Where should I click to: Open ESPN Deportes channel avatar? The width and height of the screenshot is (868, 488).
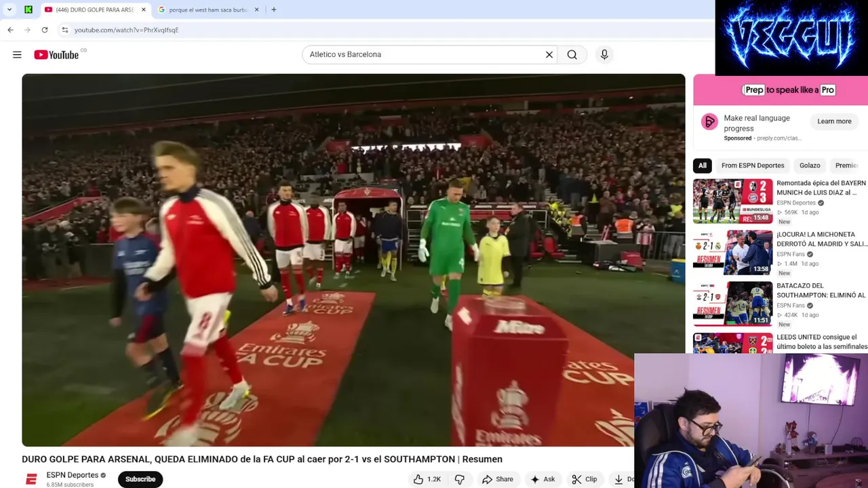pyautogui.click(x=31, y=479)
